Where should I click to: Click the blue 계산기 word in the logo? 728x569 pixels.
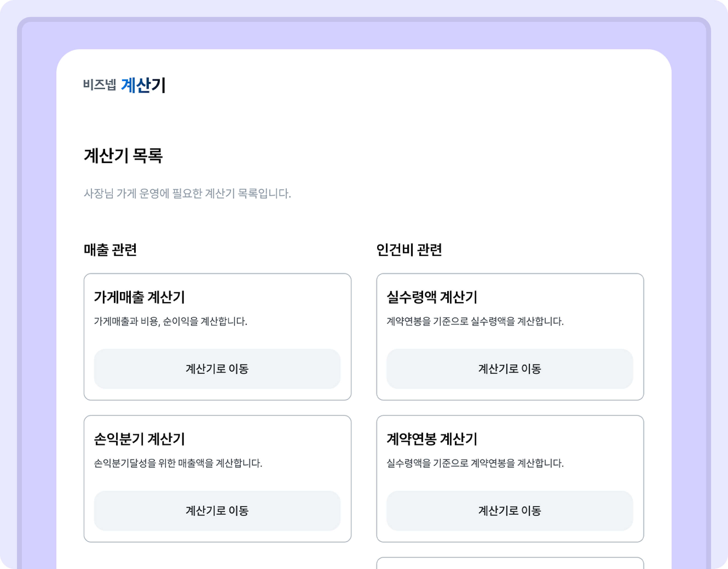click(x=143, y=85)
